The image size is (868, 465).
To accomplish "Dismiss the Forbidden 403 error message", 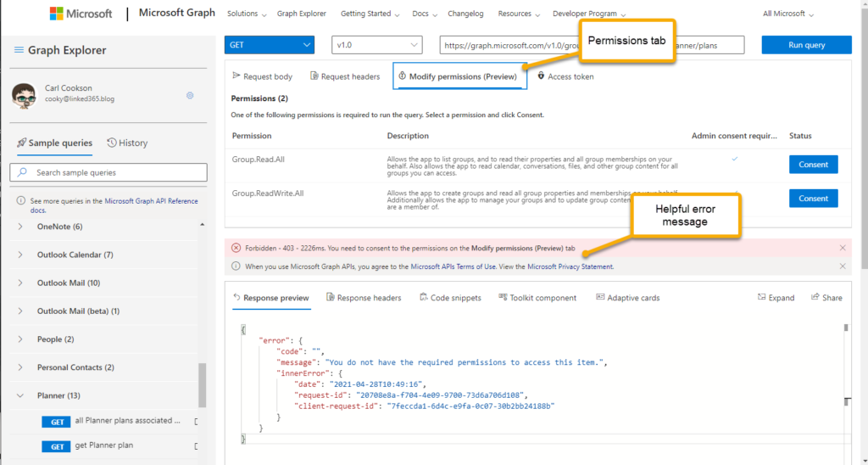I will [x=843, y=248].
